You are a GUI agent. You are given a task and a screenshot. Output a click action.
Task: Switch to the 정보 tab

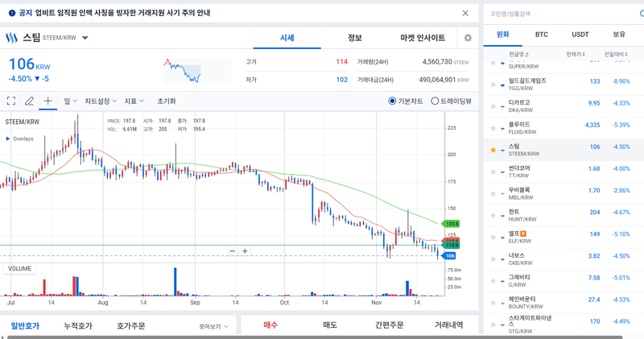coord(355,38)
